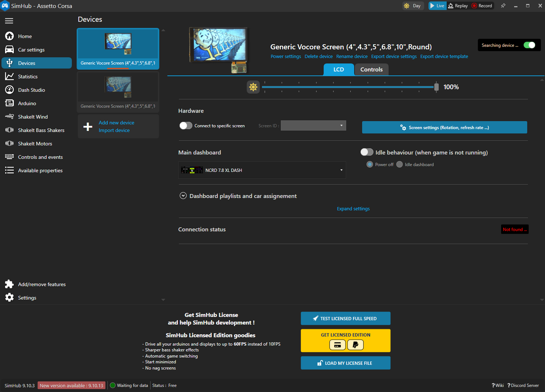545x392 pixels.
Task: Open Add/remove features puzzle icon
Action: click(9, 284)
